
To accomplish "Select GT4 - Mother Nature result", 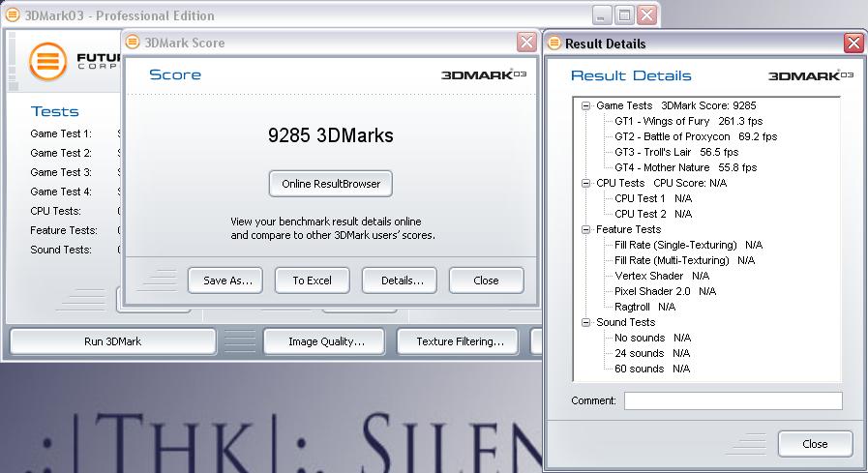I will pyautogui.click(x=685, y=167).
